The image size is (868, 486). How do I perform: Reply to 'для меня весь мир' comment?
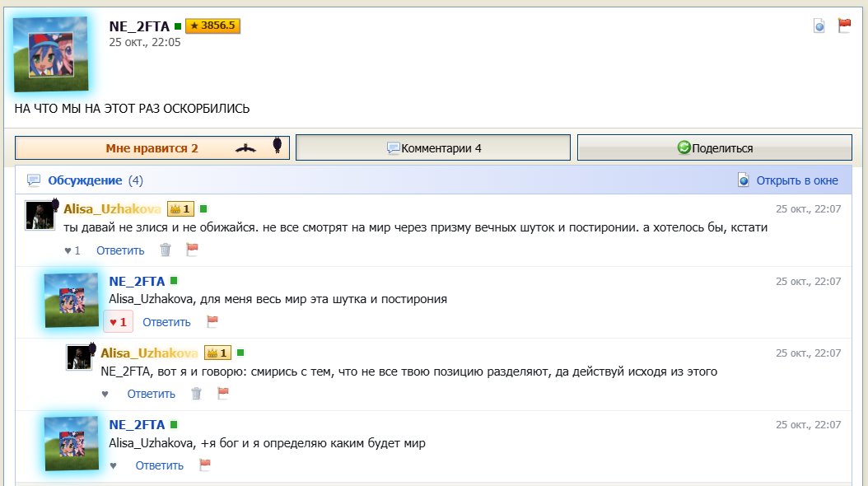click(166, 322)
